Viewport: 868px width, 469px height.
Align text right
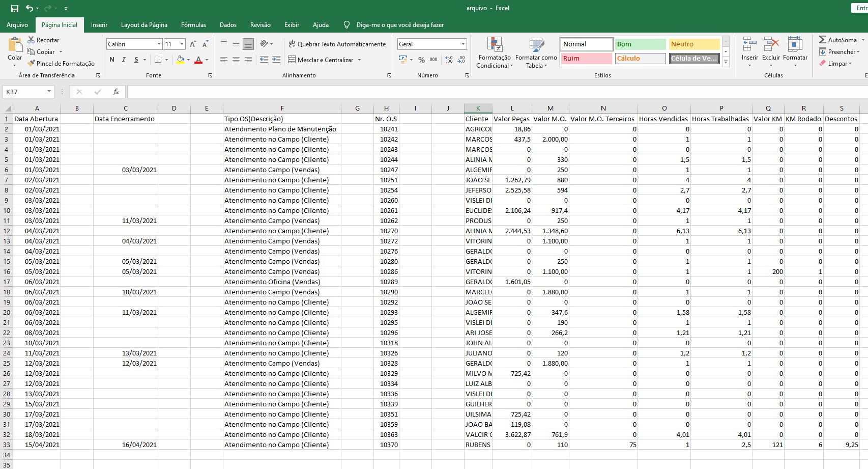pyautogui.click(x=248, y=60)
